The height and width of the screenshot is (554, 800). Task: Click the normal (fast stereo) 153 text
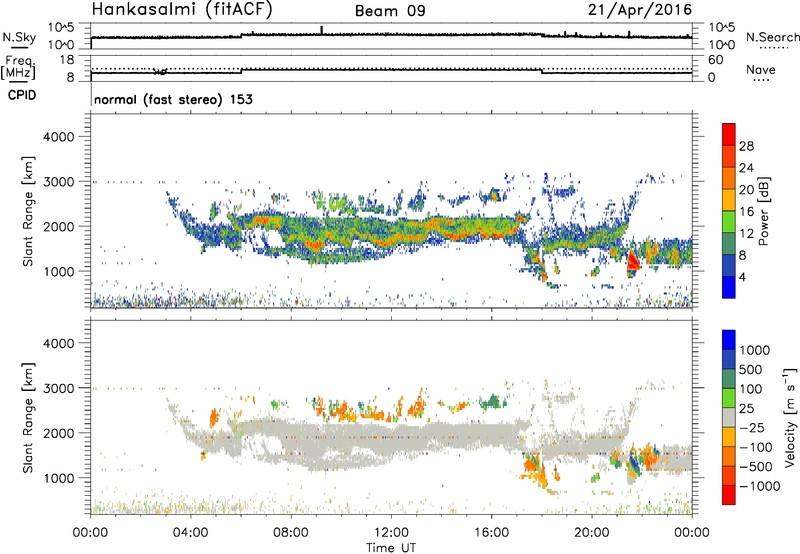(x=173, y=99)
